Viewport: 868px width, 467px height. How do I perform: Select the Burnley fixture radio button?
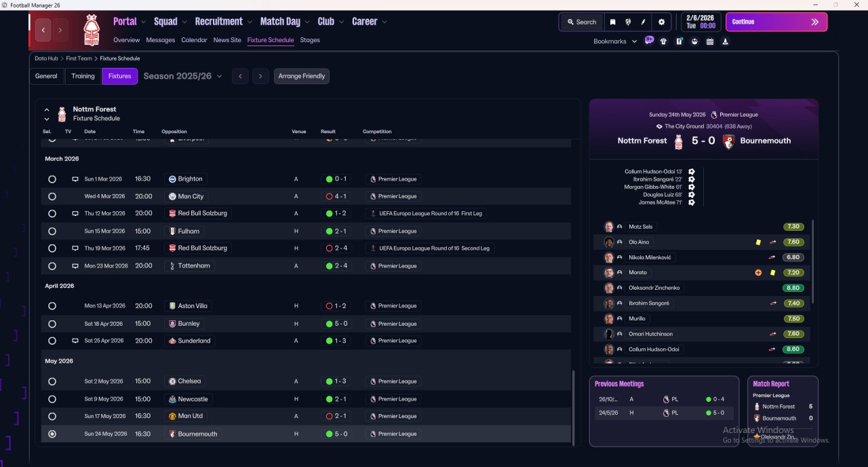click(x=52, y=324)
